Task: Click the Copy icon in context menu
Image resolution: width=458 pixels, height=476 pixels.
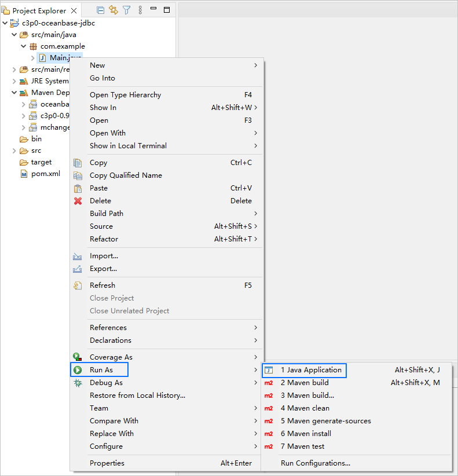Action: (x=78, y=163)
